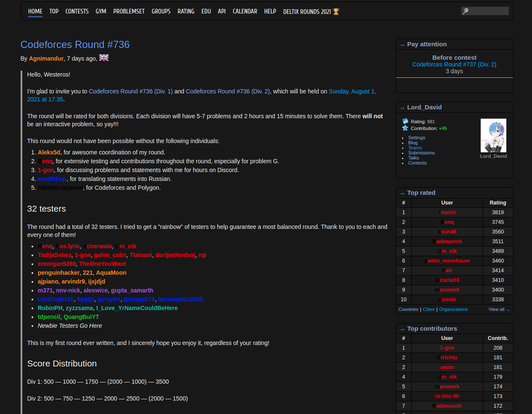Viewport: 532px width, 414px height.
Task: Click View all under Top rated
Action: coord(499,309)
